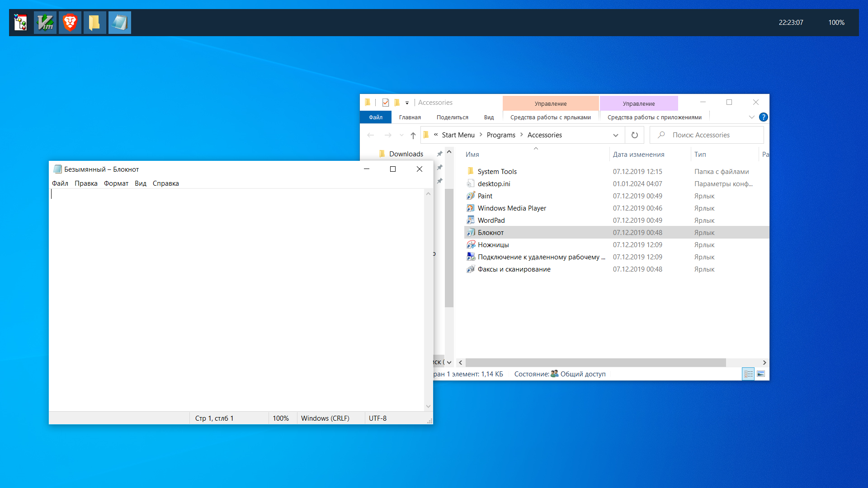Click the Notepad icon in taskbar

tap(120, 23)
